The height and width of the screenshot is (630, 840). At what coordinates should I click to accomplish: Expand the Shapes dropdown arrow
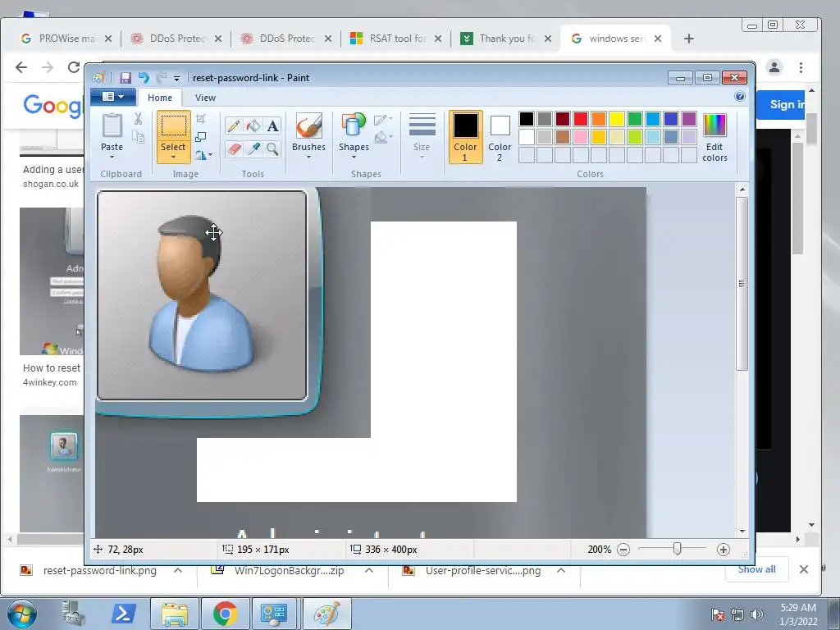coord(354,157)
